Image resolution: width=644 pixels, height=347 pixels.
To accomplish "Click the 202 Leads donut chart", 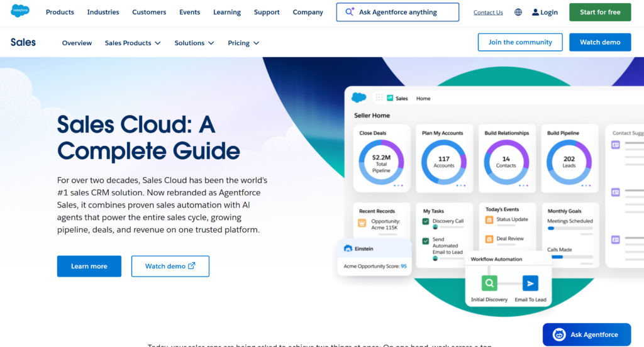I will pos(569,162).
